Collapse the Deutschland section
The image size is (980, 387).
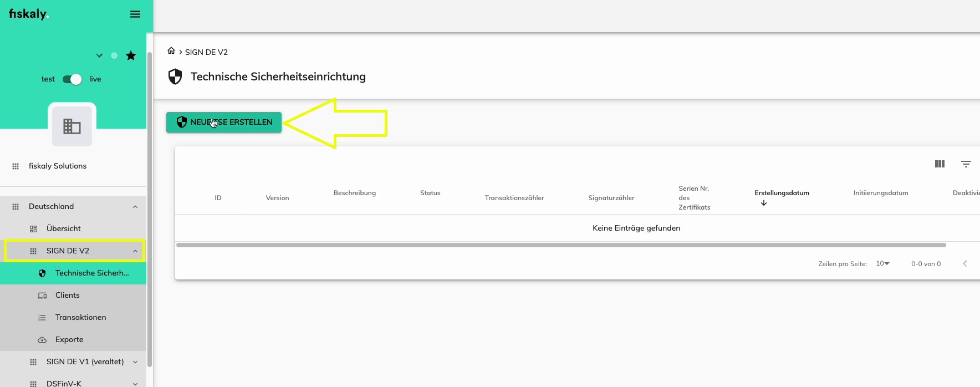click(135, 207)
